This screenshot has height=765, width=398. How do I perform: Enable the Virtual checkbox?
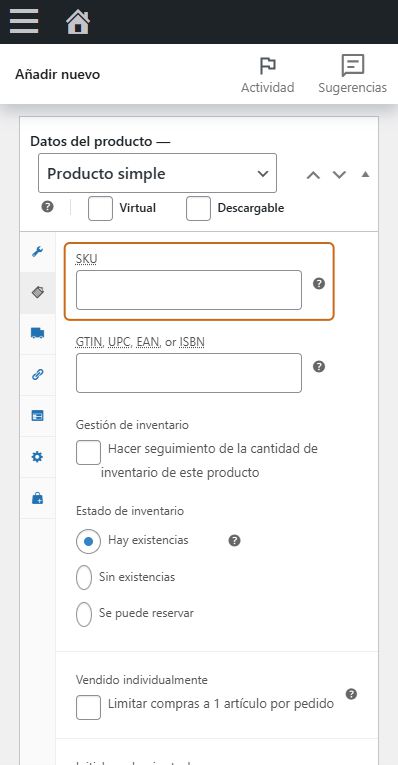pyautogui.click(x=100, y=208)
